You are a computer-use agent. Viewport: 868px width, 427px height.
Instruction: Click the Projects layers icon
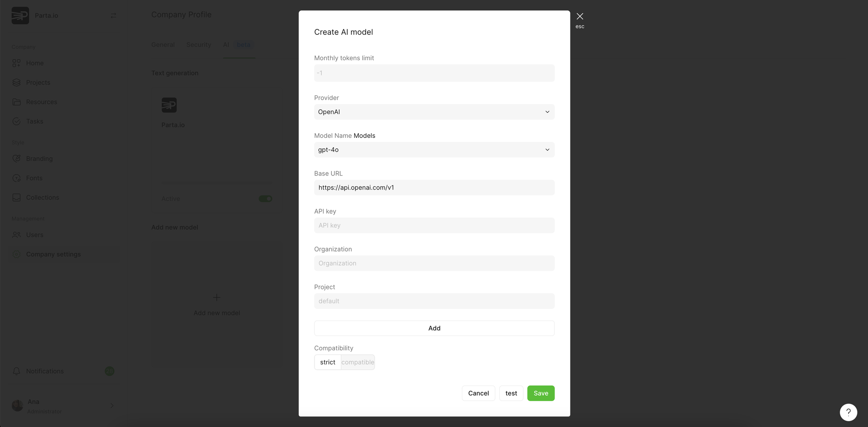[x=17, y=83]
